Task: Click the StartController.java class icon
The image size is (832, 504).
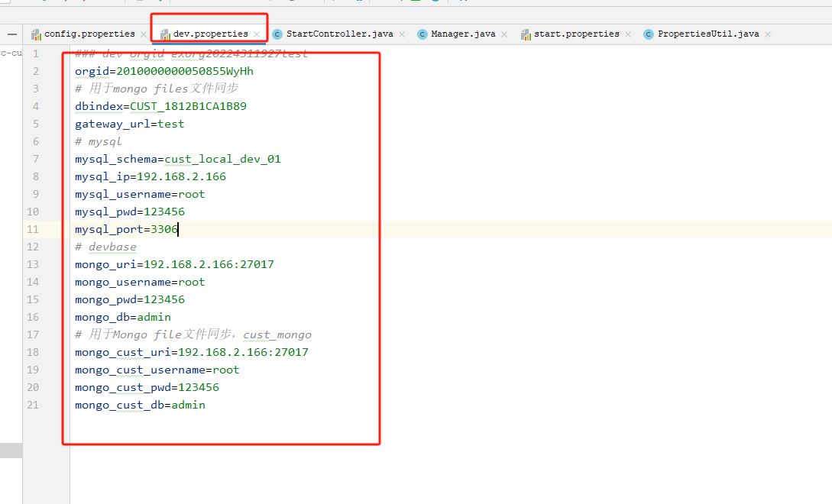Action: pyautogui.click(x=277, y=34)
